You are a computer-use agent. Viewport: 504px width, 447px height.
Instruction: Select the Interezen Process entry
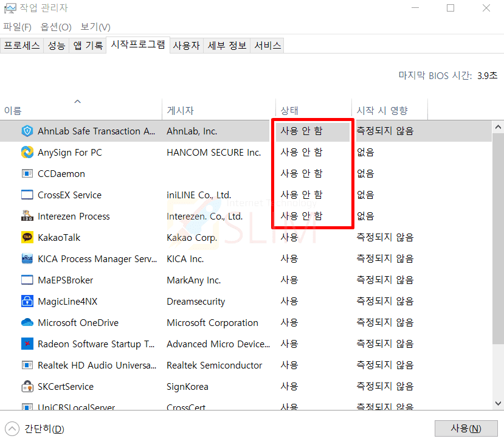74,216
